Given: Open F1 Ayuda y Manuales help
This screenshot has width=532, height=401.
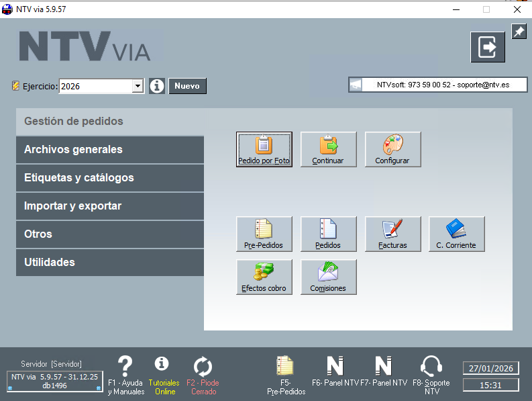Looking at the screenshot, I should (x=125, y=375).
